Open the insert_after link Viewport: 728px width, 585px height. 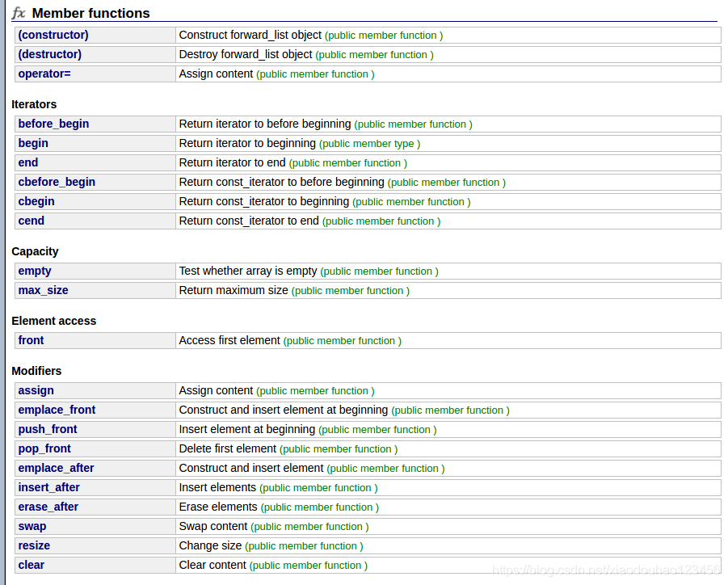tap(48, 487)
